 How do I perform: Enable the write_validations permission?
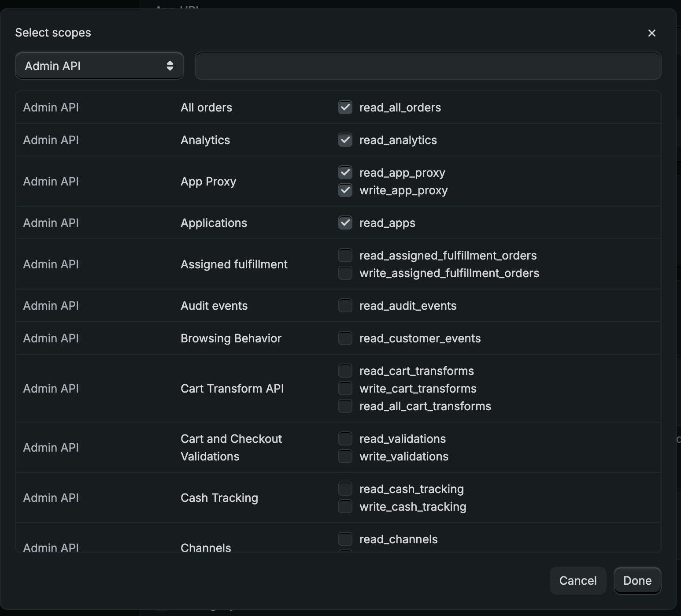click(x=345, y=456)
